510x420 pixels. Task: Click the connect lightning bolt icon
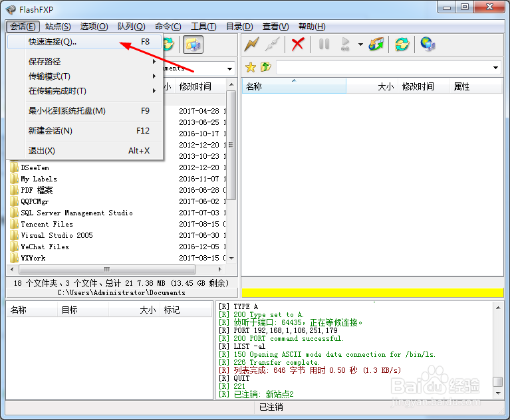pyautogui.click(x=252, y=45)
